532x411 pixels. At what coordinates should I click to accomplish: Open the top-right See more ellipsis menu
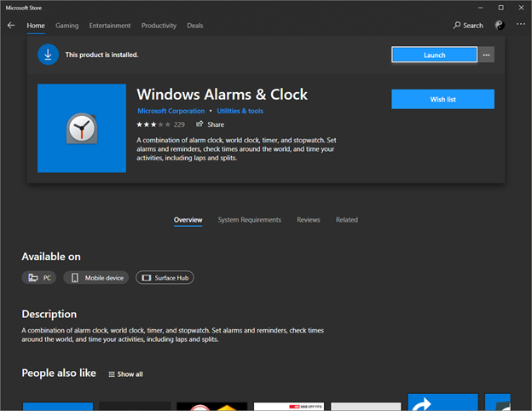pyautogui.click(x=520, y=24)
